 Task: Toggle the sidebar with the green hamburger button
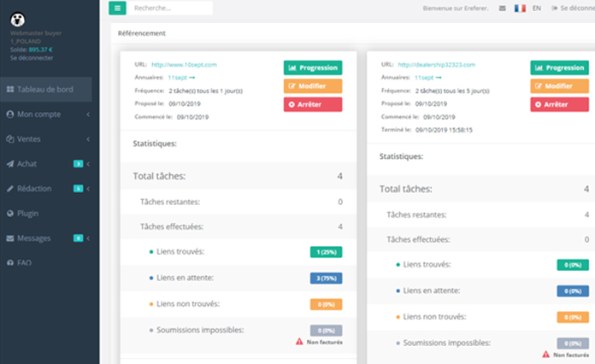[118, 8]
